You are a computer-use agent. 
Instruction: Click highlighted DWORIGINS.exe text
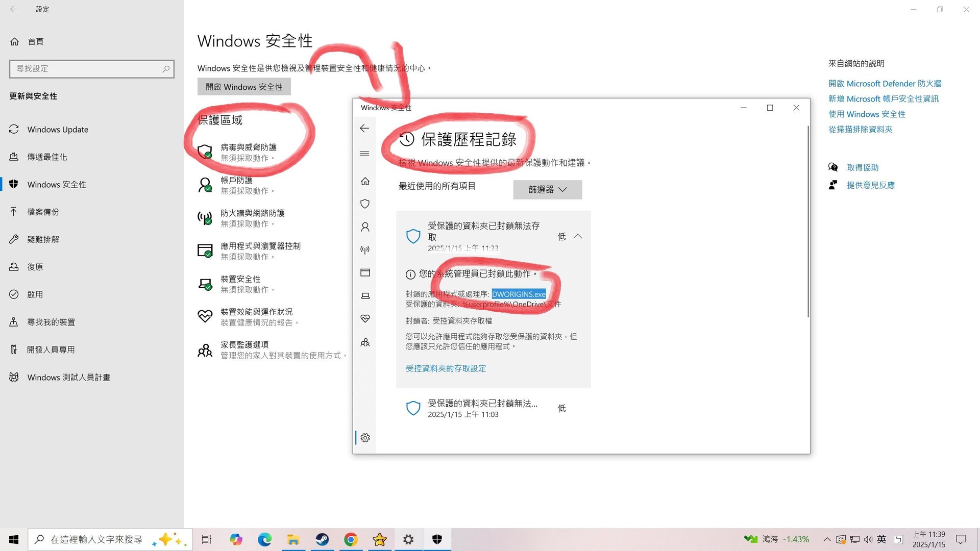tap(519, 294)
